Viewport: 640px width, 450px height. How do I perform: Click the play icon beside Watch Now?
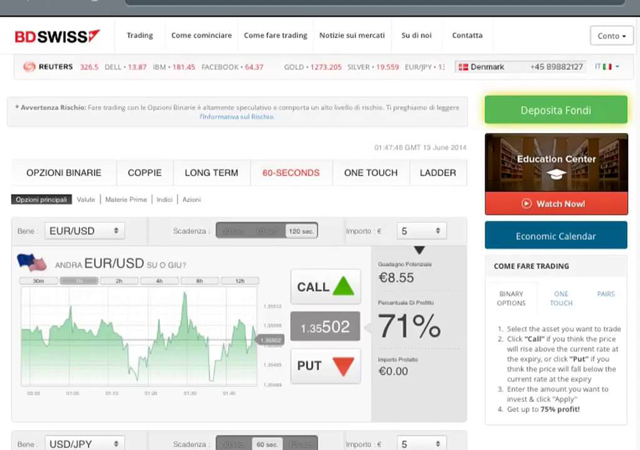pyautogui.click(x=527, y=203)
